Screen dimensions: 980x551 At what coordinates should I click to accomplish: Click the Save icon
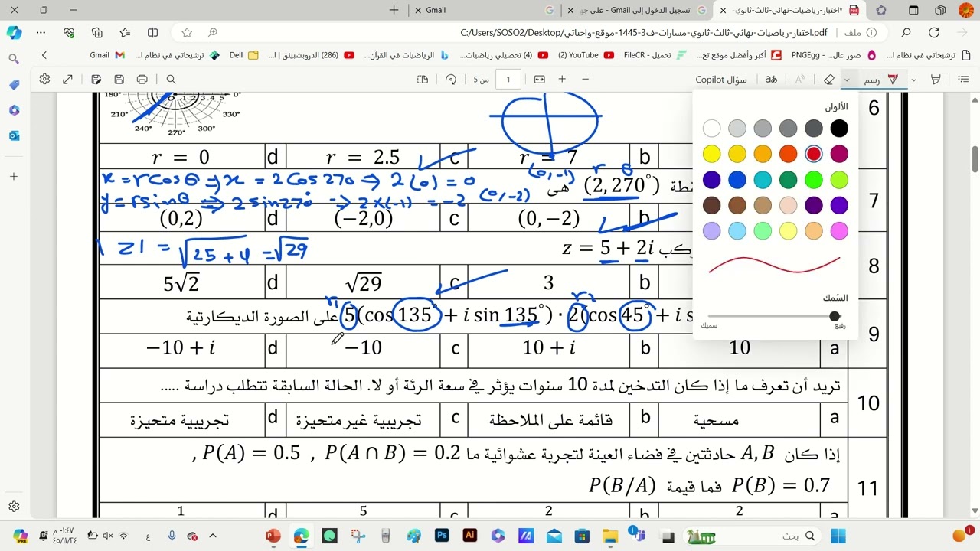pyautogui.click(x=119, y=80)
